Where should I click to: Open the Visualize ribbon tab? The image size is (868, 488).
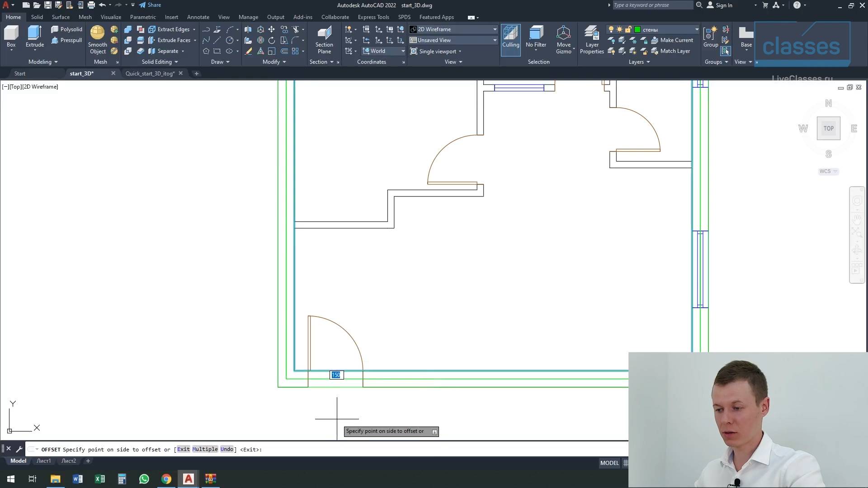tap(111, 17)
